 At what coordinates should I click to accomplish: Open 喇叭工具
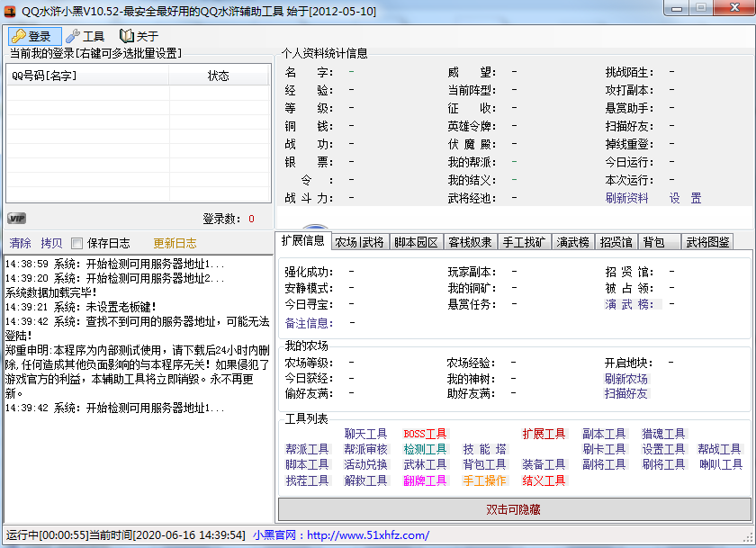click(721, 464)
